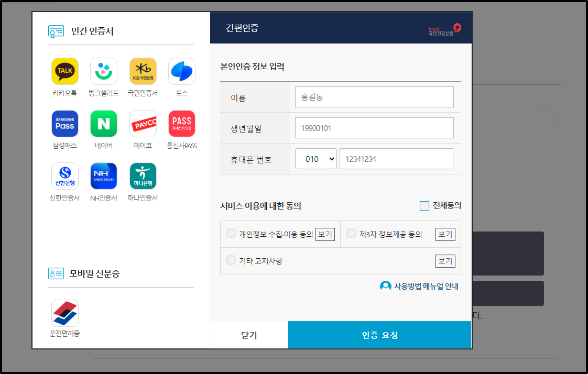588x374 pixels.
Task: Open the 010 phone prefix dropdown
Action: (316, 159)
